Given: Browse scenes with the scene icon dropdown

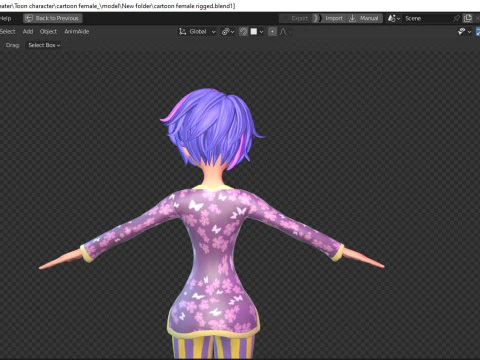Looking at the screenshot, I should pyautogui.click(x=393, y=18).
